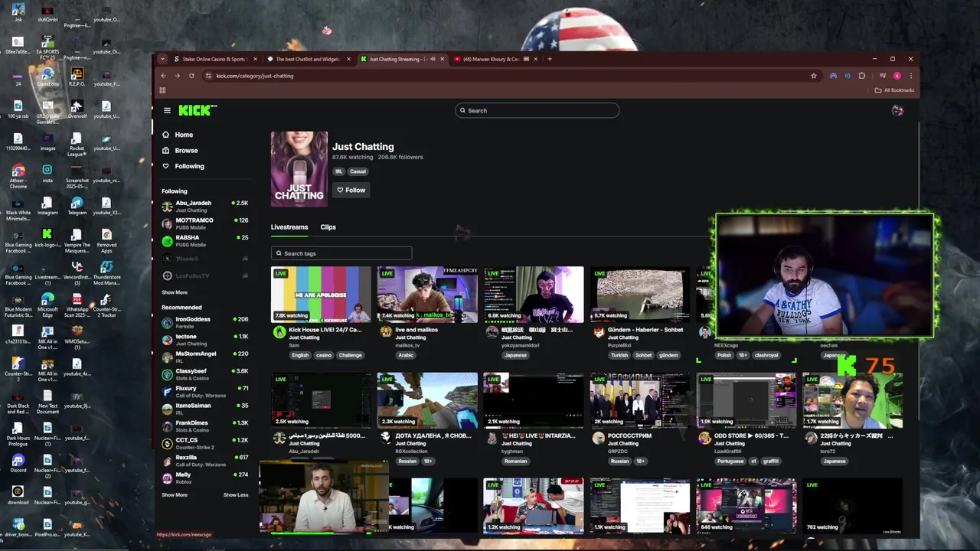The height and width of the screenshot is (551, 980).
Task: Click the browser Back arrow
Action: pyautogui.click(x=163, y=76)
